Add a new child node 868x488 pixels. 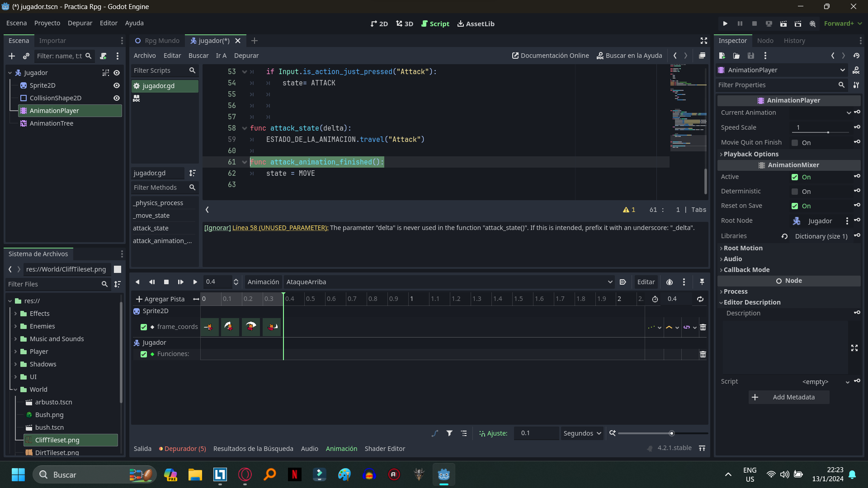pos(12,56)
